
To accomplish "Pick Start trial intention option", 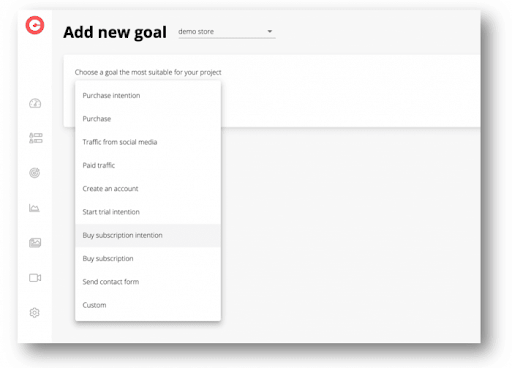I will click(148, 212).
